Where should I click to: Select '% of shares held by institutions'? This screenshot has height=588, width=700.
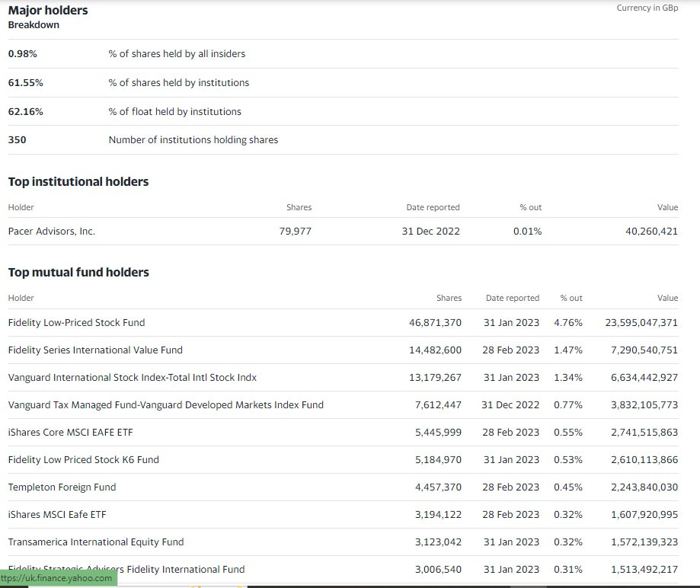(x=178, y=82)
